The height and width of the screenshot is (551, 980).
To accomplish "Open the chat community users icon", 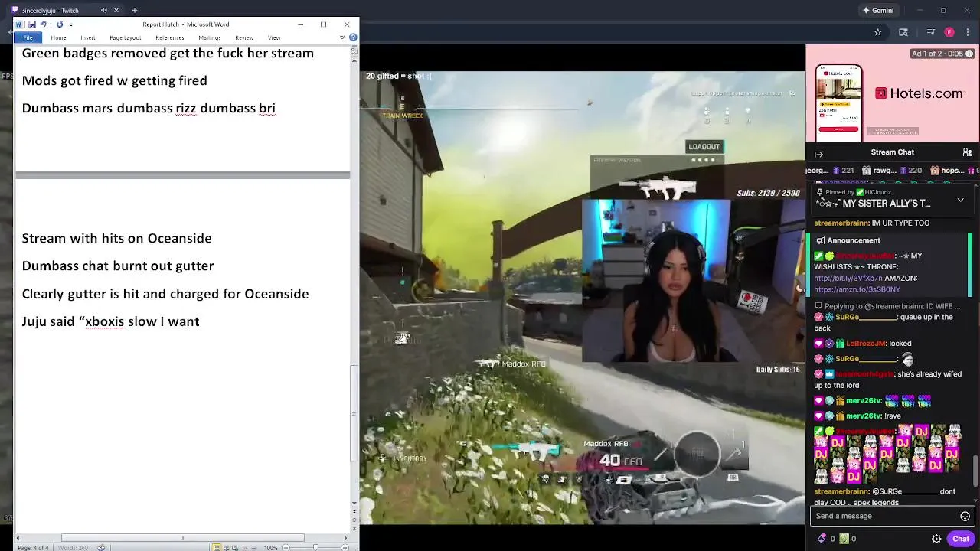I will click(x=967, y=152).
